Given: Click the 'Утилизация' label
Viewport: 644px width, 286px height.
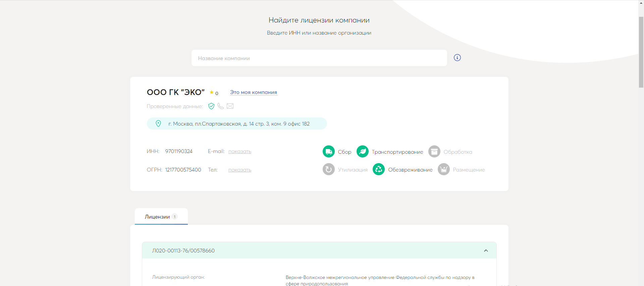Looking at the screenshot, I should point(353,170).
